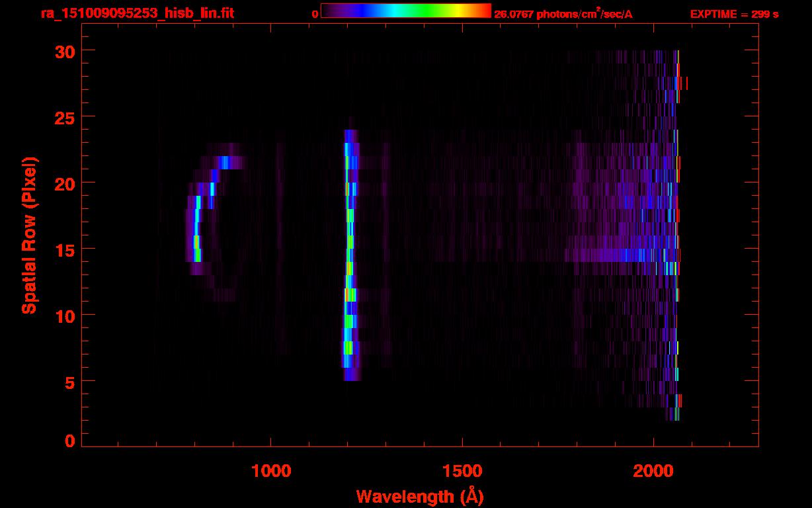Click the 1000 wavelength tick label

[x=271, y=471]
